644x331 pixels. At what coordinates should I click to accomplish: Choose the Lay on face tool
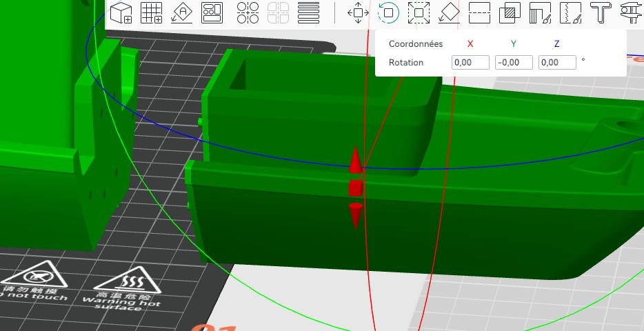click(x=449, y=12)
